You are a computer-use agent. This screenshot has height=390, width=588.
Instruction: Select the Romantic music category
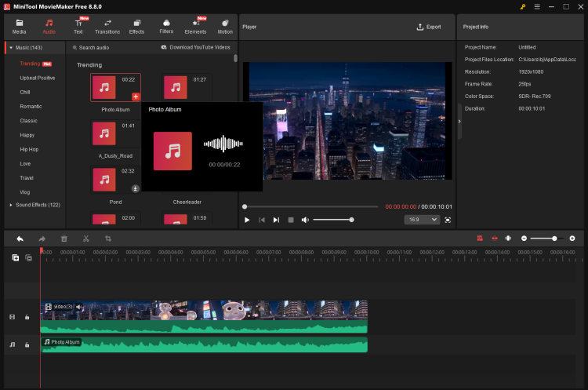31,107
